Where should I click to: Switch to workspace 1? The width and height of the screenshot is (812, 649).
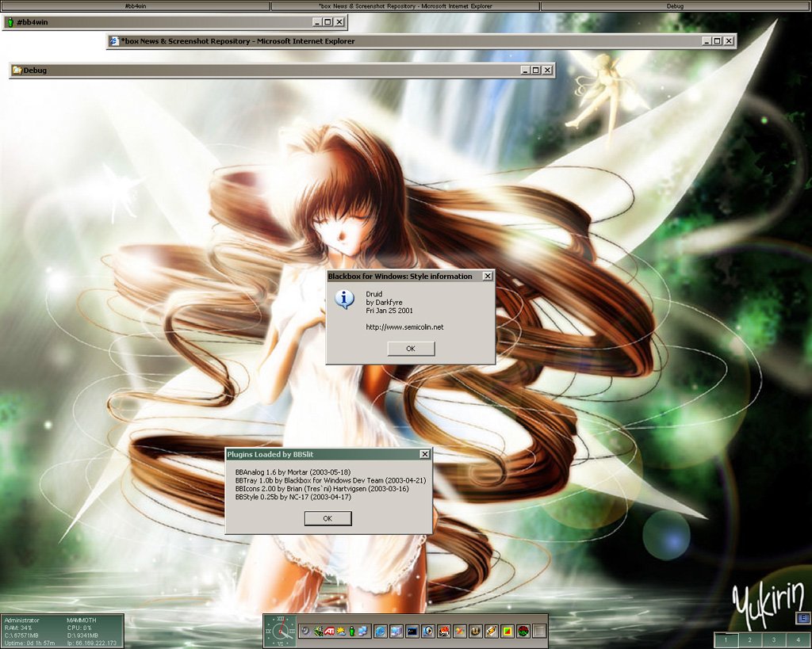(726, 640)
